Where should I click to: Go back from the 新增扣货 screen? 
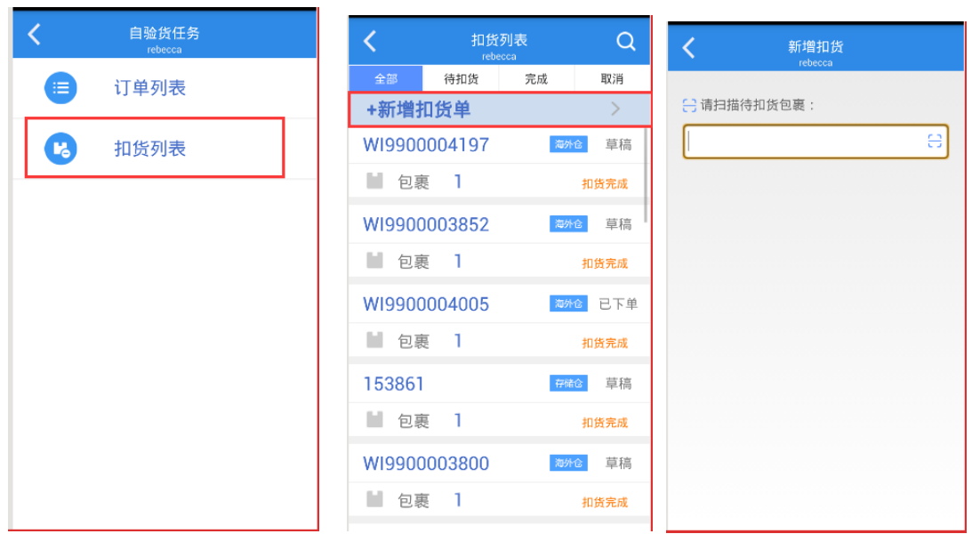pyautogui.click(x=688, y=47)
